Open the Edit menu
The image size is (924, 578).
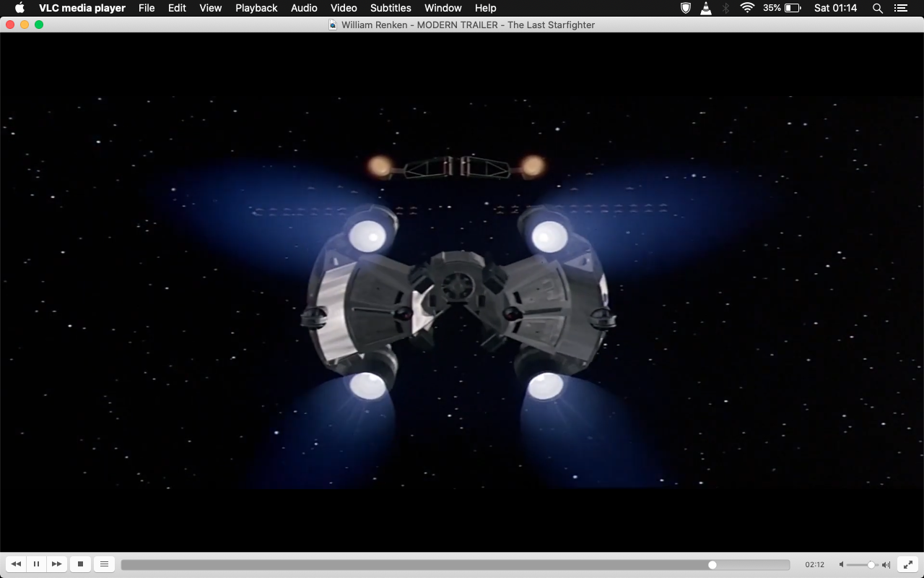177,8
